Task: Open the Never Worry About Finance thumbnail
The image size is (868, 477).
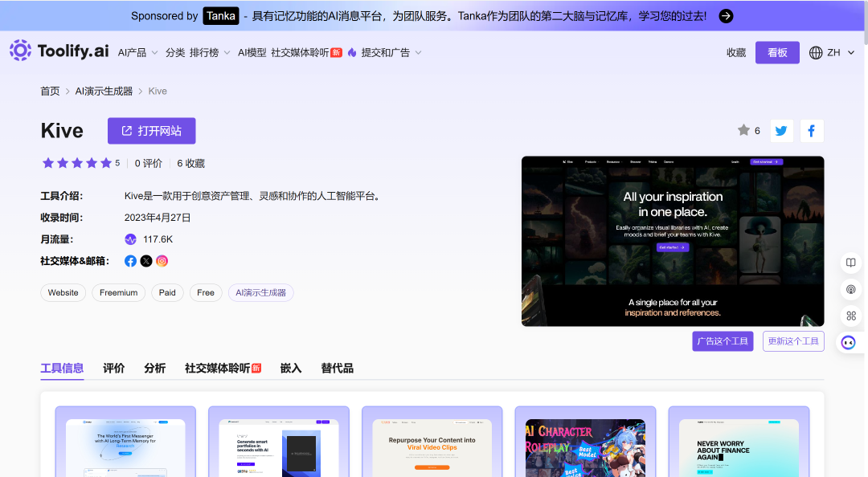Action: [x=739, y=447]
